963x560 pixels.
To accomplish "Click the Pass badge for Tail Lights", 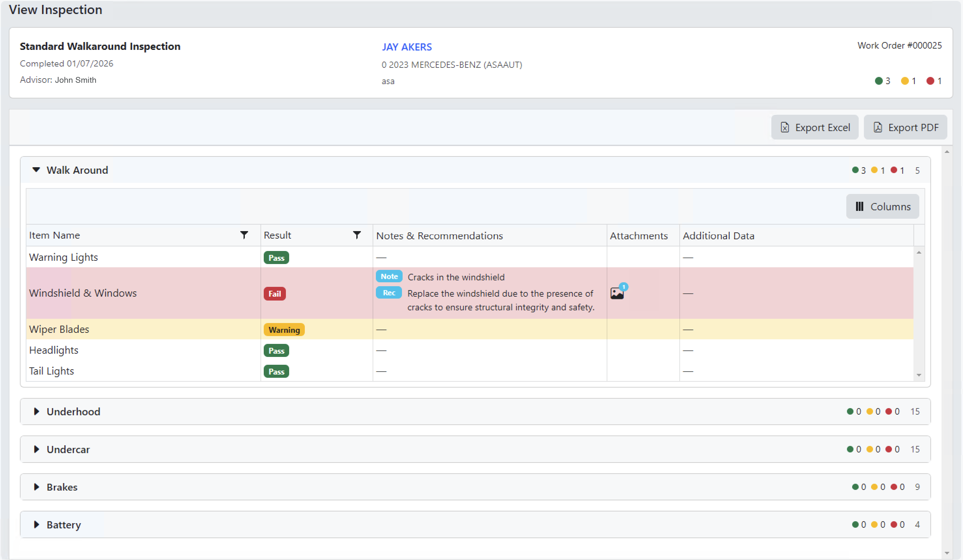I will click(276, 371).
